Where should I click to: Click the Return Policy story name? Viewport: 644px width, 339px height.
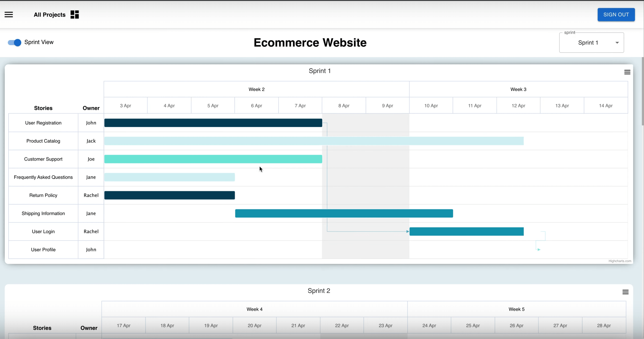pyautogui.click(x=43, y=195)
